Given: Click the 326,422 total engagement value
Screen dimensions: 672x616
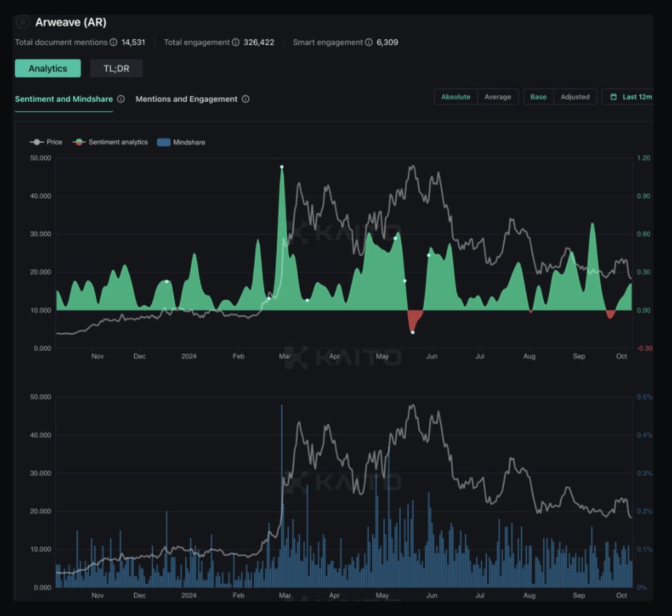Looking at the screenshot, I should (x=259, y=42).
